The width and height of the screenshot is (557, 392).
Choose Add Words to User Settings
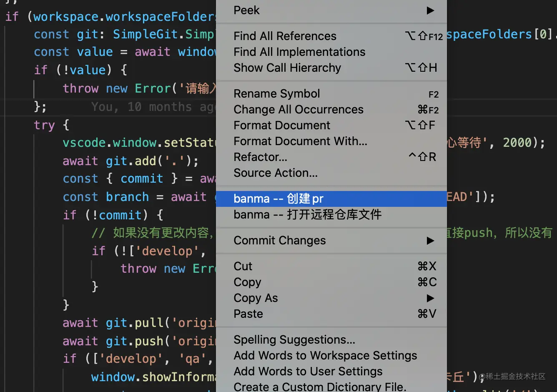[331, 371]
